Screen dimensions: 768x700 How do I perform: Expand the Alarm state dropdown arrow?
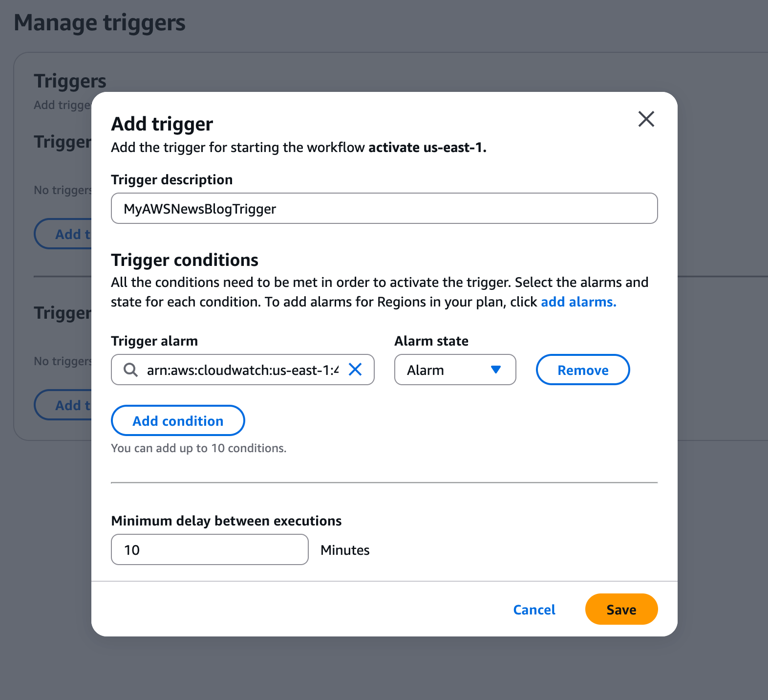(x=496, y=370)
